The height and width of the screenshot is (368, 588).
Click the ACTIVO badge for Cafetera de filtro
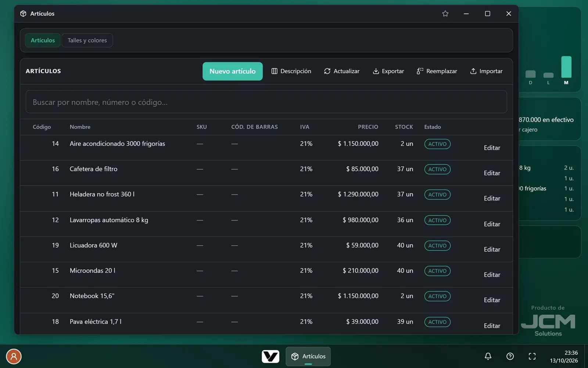click(x=437, y=169)
